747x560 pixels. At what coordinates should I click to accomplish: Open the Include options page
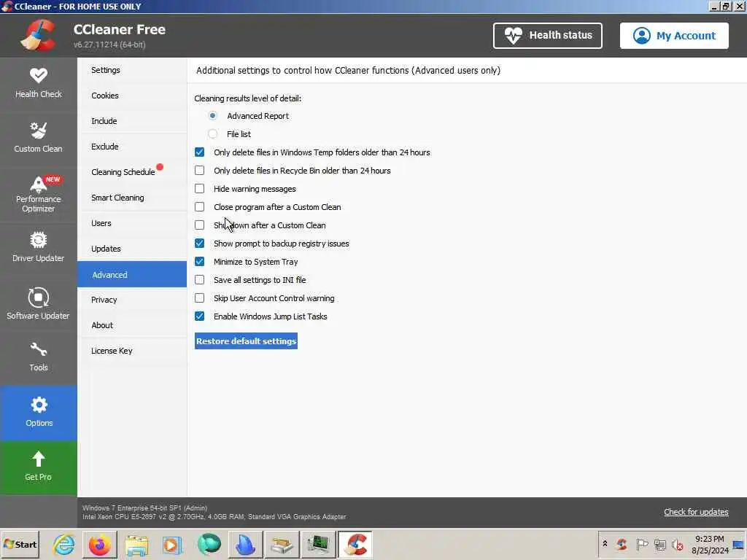click(x=132, y=121)
